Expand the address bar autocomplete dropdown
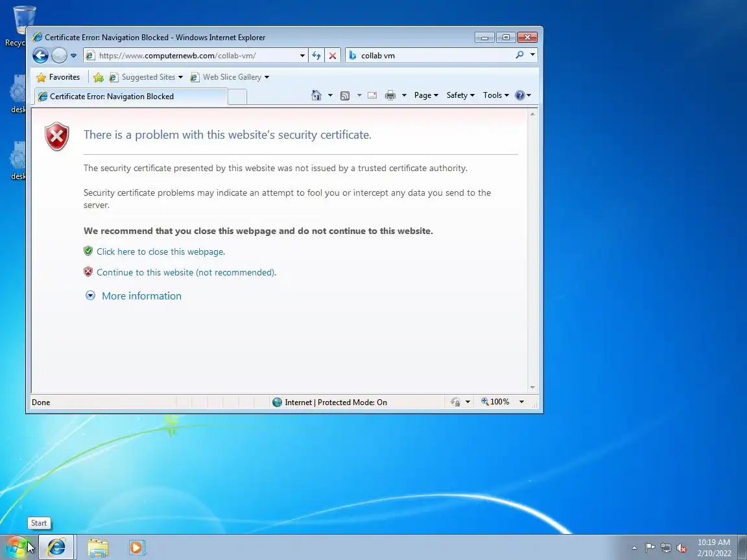747x560 pixels. click(x=302, y=56)
